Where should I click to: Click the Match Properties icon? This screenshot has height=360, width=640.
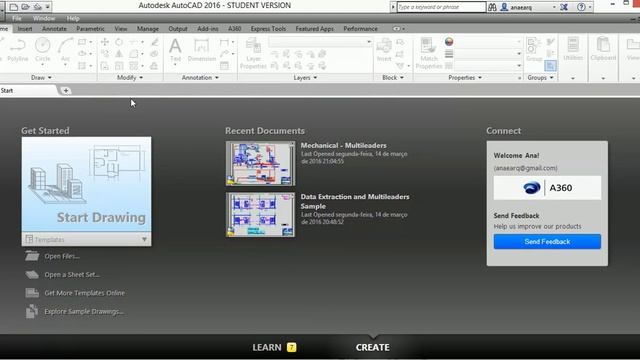[429, 53]
